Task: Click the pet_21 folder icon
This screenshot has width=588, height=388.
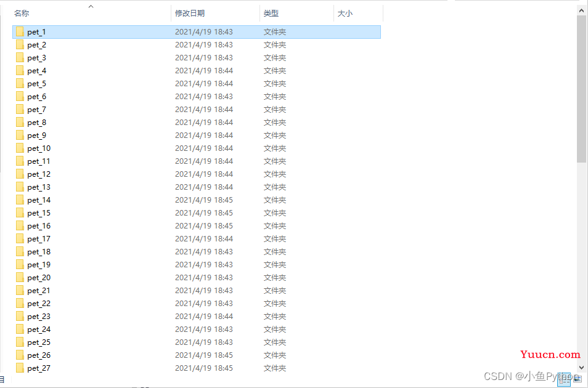Action: point(20,291)
